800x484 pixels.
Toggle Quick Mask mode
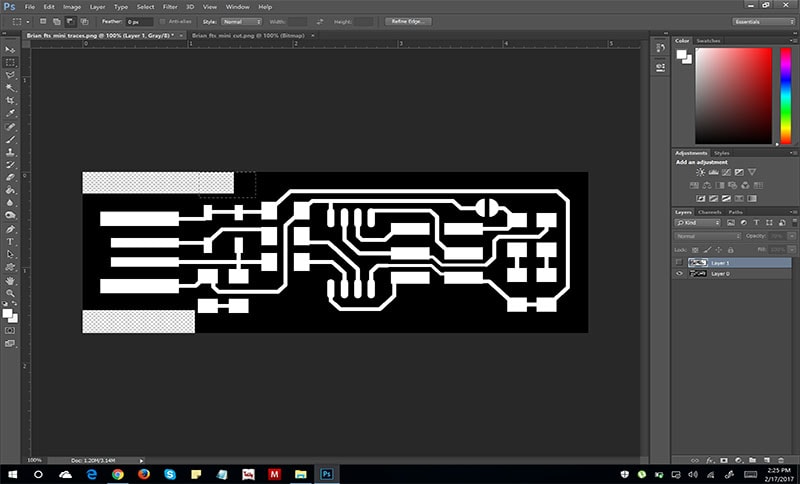click(x=10, y=330)
